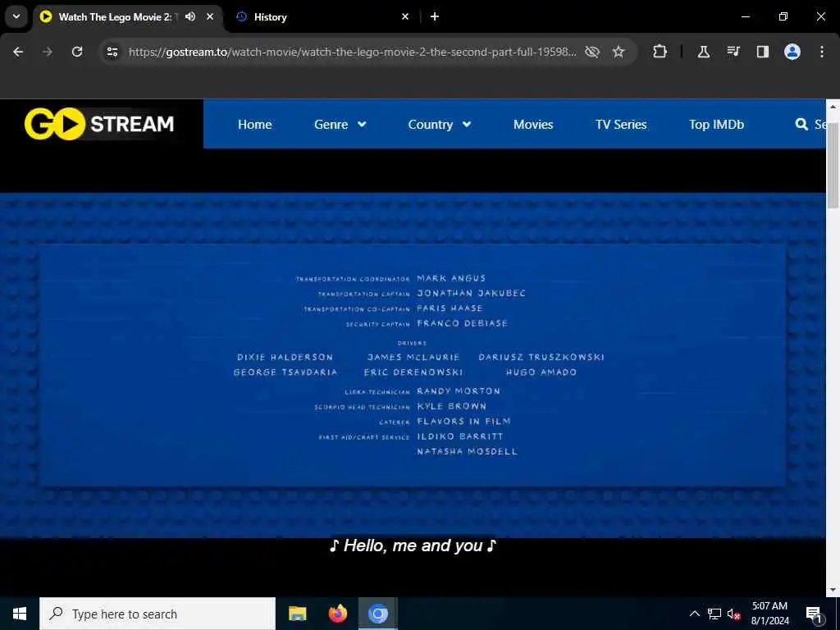Screen dimensions: 840x630
Task: Select the Chrome taskbar icon
Action: [377, 614]
